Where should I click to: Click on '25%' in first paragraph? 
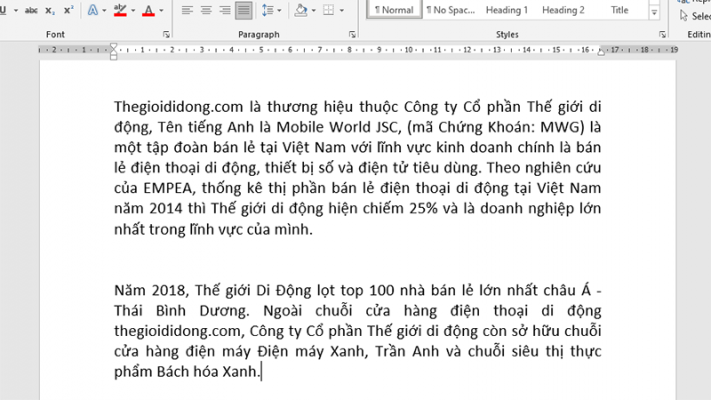coord(424,209)
